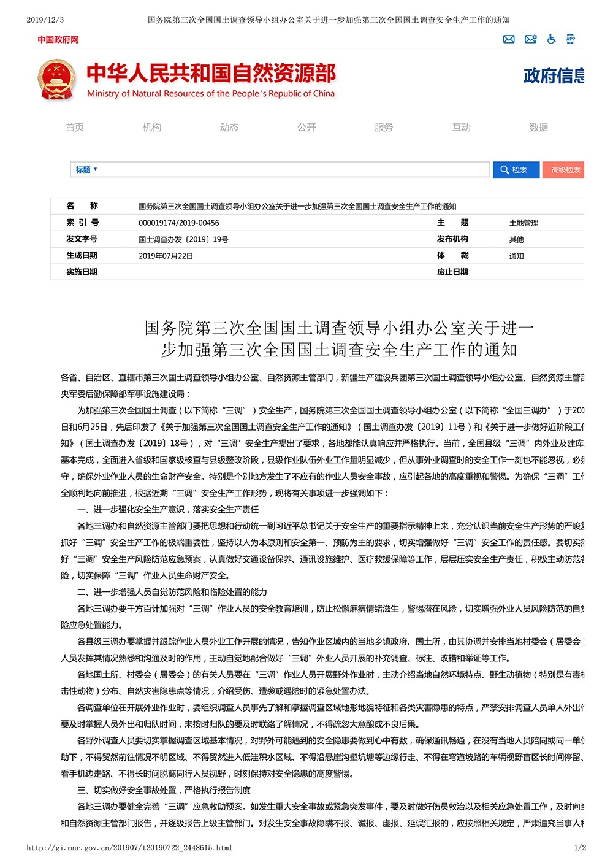This screenshot has width=613, height=868.
Task: Click the 发文字号 field label
Action: point(82,239)
